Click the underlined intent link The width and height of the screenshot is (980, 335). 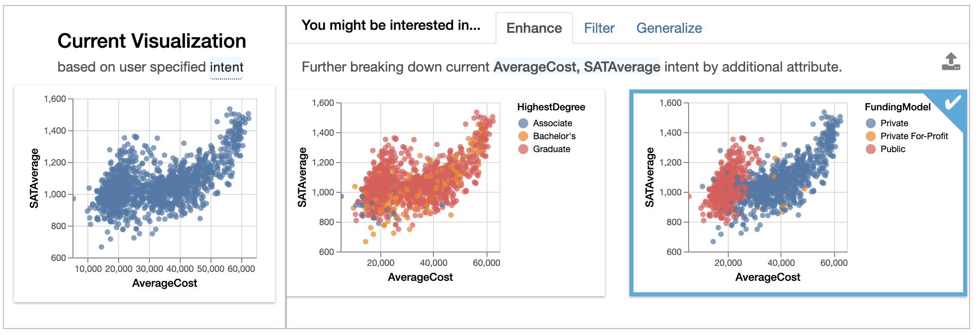tap(226, 67)
